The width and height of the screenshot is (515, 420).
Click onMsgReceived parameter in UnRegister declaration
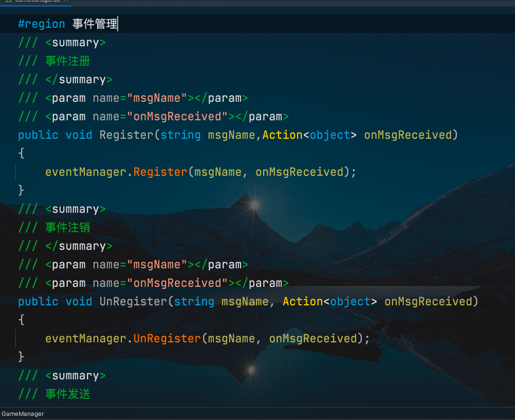coord(428,302)
